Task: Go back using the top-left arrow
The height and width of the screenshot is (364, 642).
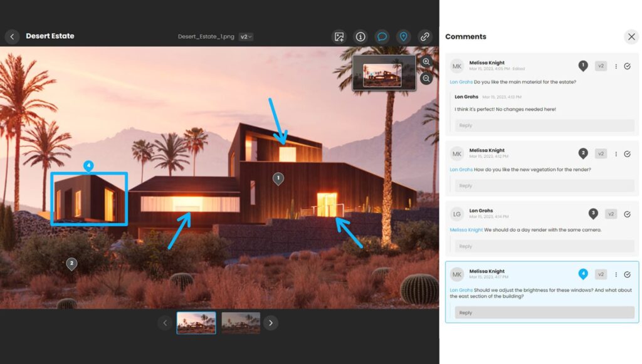Action: pos(12,36)
